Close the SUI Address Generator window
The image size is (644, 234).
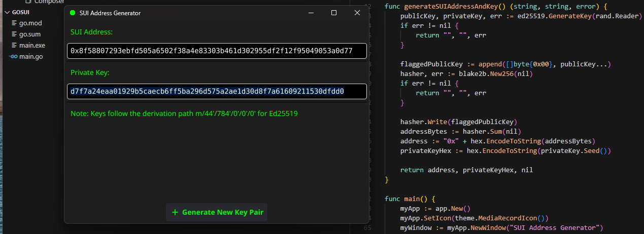click(357, 13)
